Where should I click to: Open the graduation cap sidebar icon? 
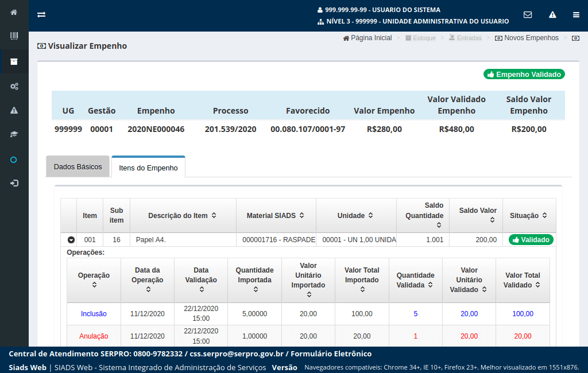[x=14, y=134]
